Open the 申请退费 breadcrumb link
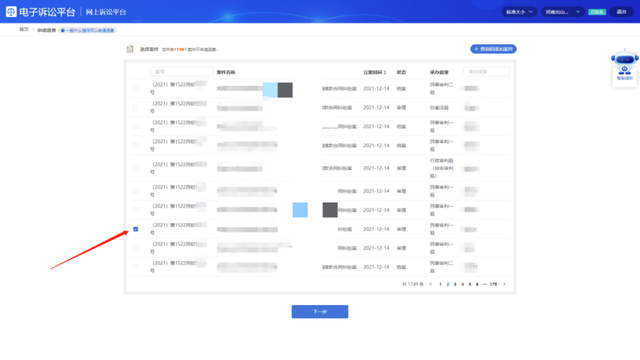 click(x=47, y=30)
